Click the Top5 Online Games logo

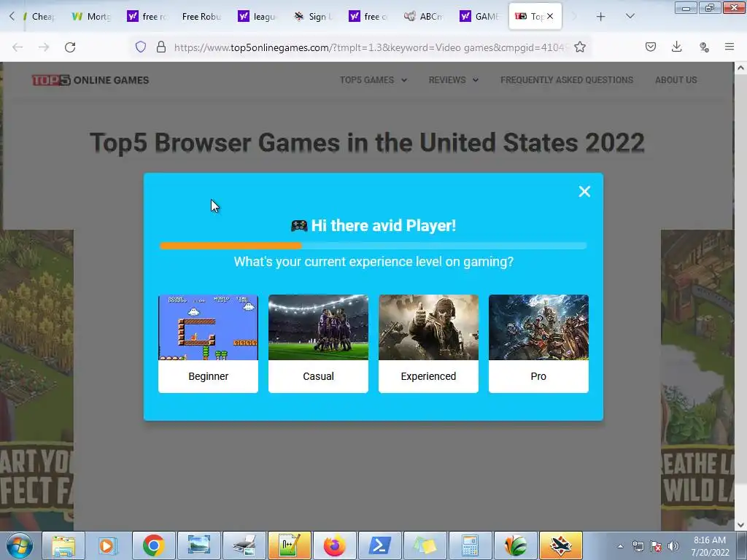90,80
